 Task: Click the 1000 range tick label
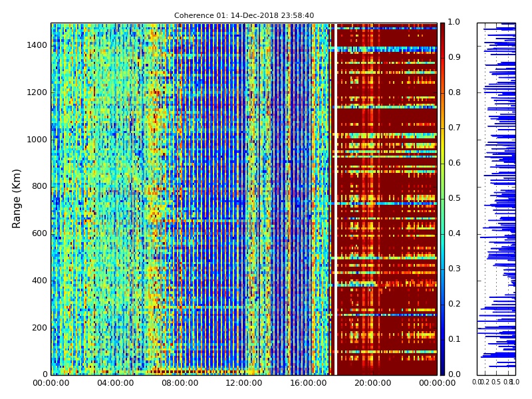coord(37,140)
